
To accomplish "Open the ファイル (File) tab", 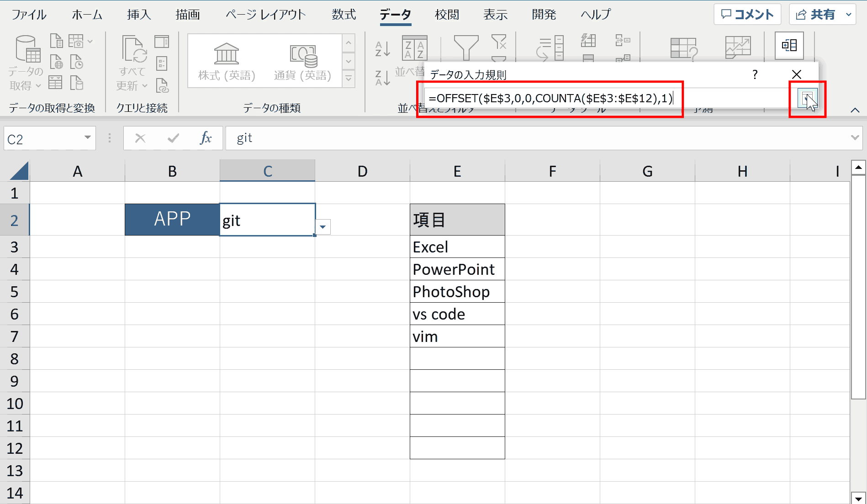I will click(x=29, y=15).
